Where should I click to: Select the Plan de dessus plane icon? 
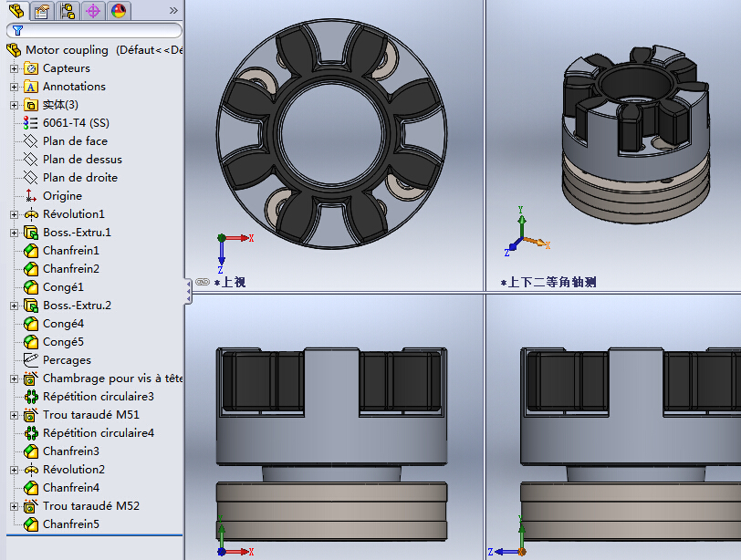[x=31, y=160]
